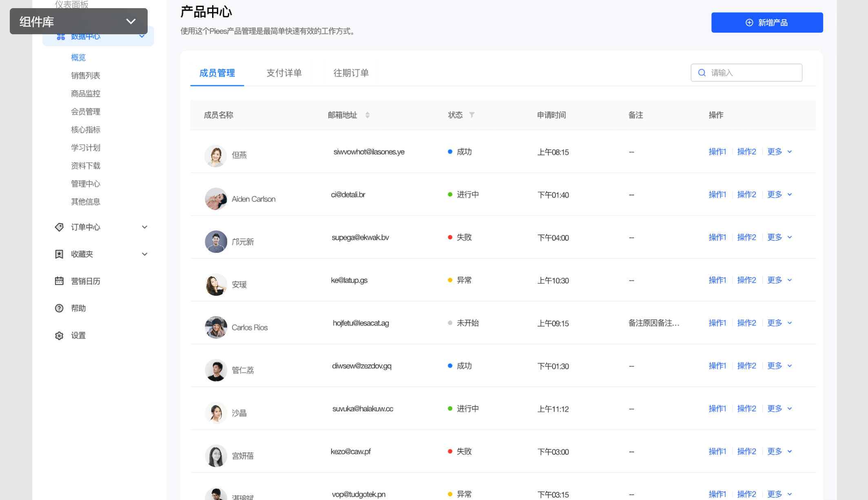Viewport: 868px width, 500px height.
Task: Open the 状态 column filter icon
Action: (x=472, y=115)
